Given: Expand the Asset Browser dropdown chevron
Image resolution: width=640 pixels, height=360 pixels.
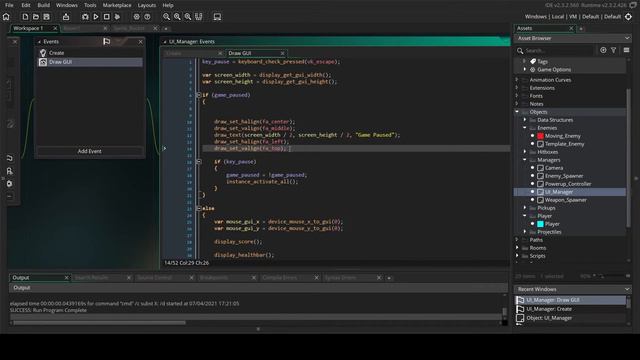Looking at the screenshot, I should 627,38.
